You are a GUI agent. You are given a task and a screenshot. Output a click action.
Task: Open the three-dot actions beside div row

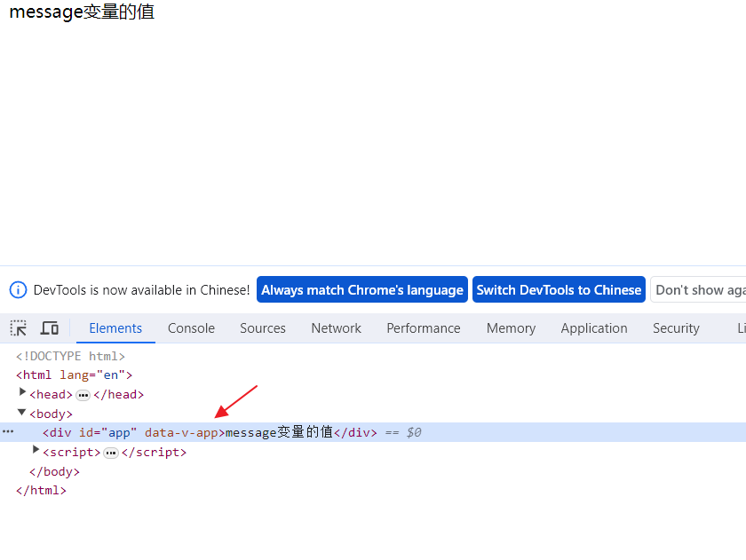[x=8, y=431]
